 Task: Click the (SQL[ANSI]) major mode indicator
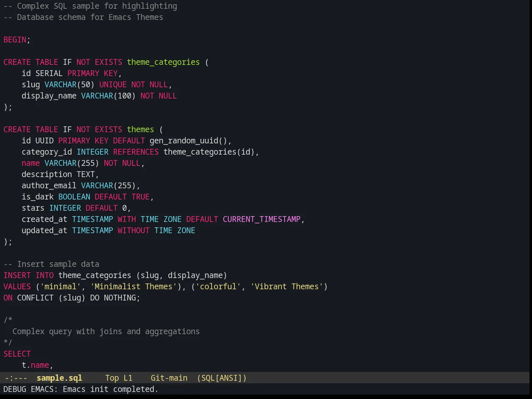coord(222,378)
